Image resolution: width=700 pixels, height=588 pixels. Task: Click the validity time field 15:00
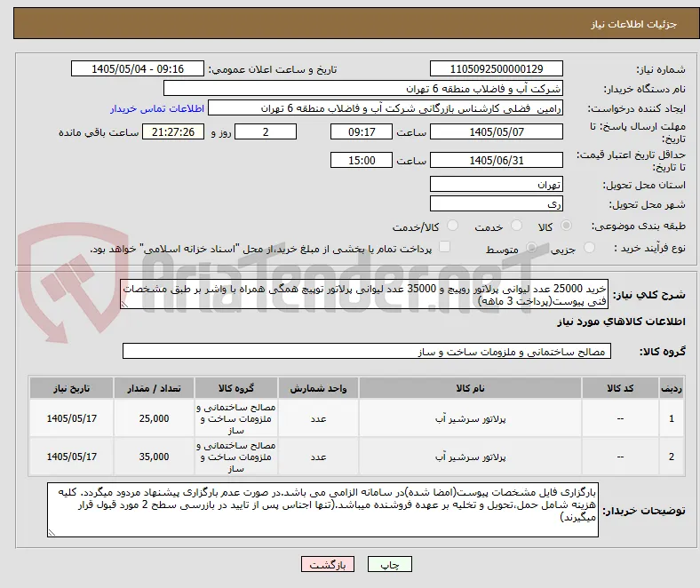[362, 160]
